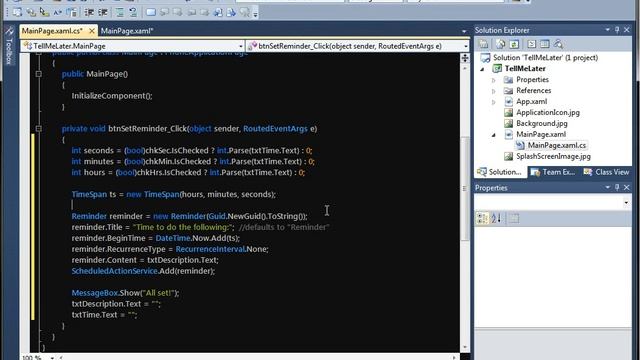This screenshot has height=360, width=640.
Task: Collapse the btnSetReminder_Click method outline
Action: point(39,129)
